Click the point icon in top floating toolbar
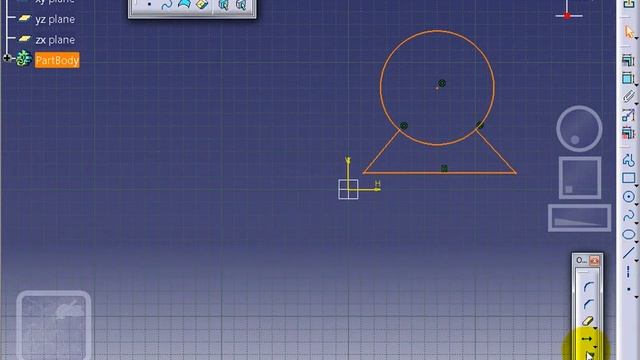 [149, 4]
